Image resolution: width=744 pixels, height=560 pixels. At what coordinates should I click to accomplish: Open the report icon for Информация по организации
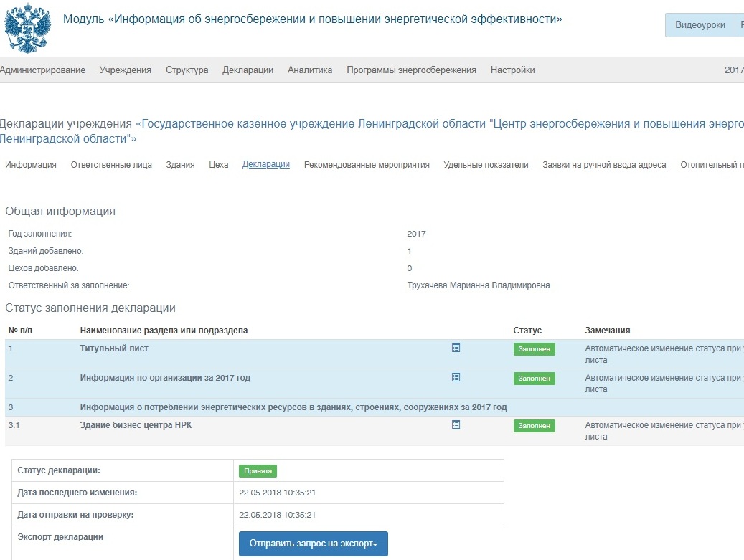coord(454,378)
